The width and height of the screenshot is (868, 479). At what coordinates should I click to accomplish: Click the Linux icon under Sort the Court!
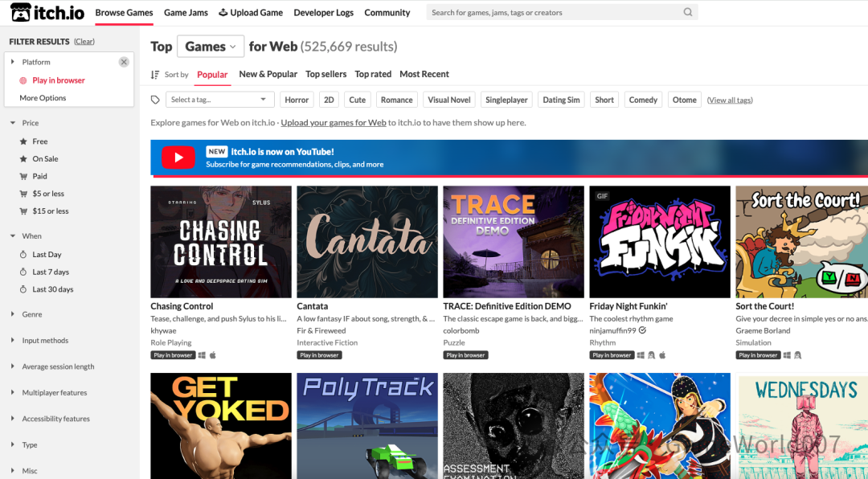[x=798, y=355]
